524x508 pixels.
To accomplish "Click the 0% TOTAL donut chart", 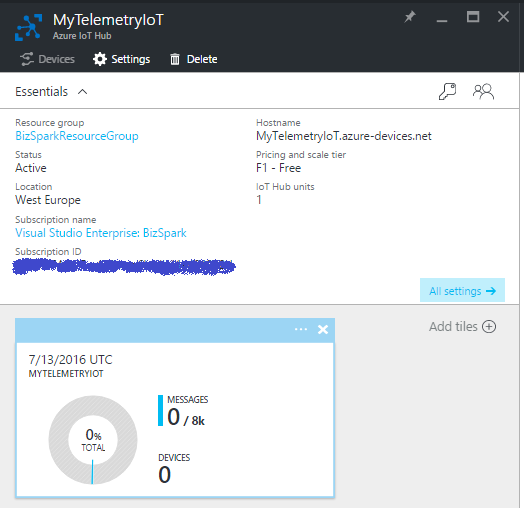I will (93, 440).
